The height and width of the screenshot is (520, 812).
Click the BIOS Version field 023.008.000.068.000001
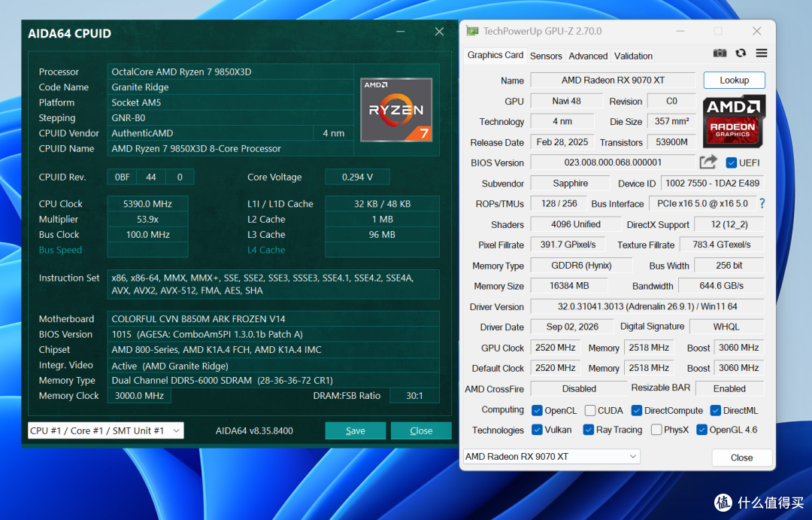[x=613, y=163]
